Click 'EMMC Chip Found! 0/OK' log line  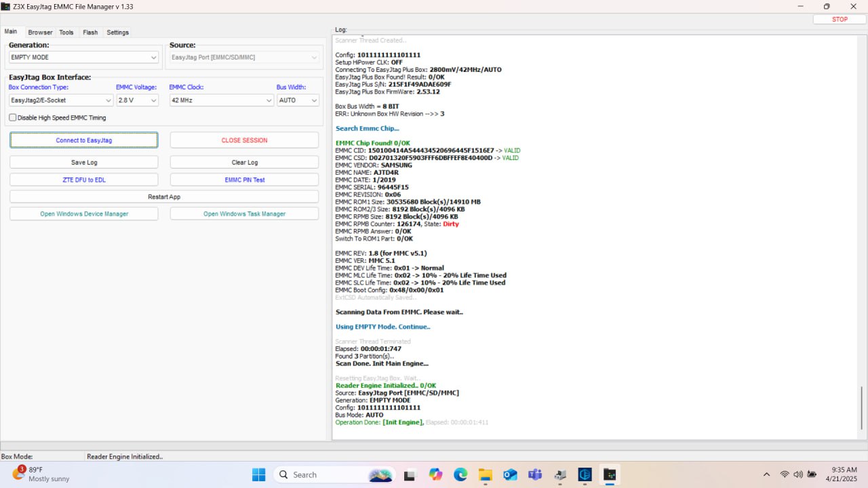(373, 143)
